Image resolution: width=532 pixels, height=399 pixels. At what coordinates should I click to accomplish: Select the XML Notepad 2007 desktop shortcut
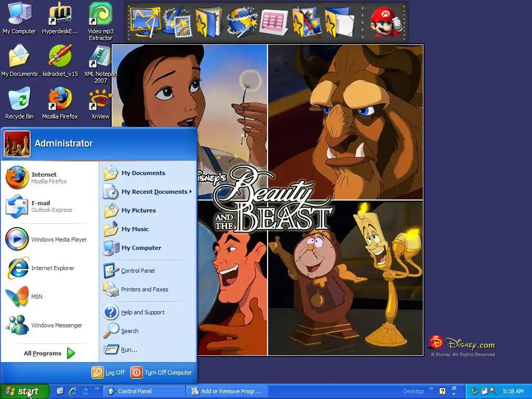(100, 64)
